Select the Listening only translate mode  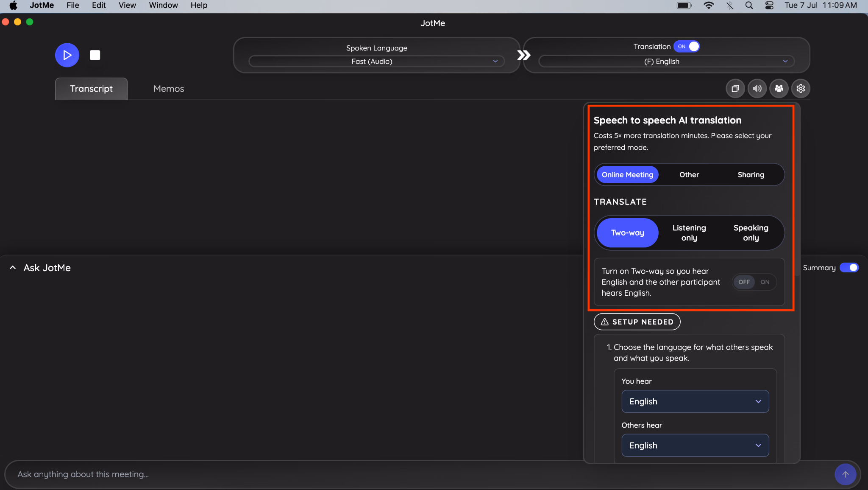(689, 233)
